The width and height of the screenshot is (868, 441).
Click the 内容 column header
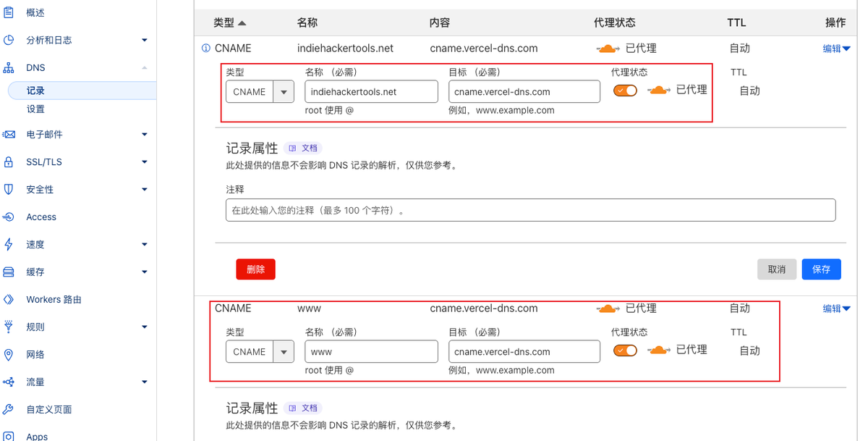(x=440, y=22)
